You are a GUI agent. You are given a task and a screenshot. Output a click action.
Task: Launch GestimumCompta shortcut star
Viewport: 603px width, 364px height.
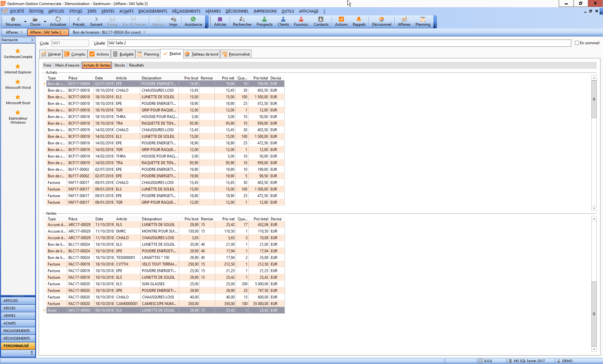[x=18, y=51]
